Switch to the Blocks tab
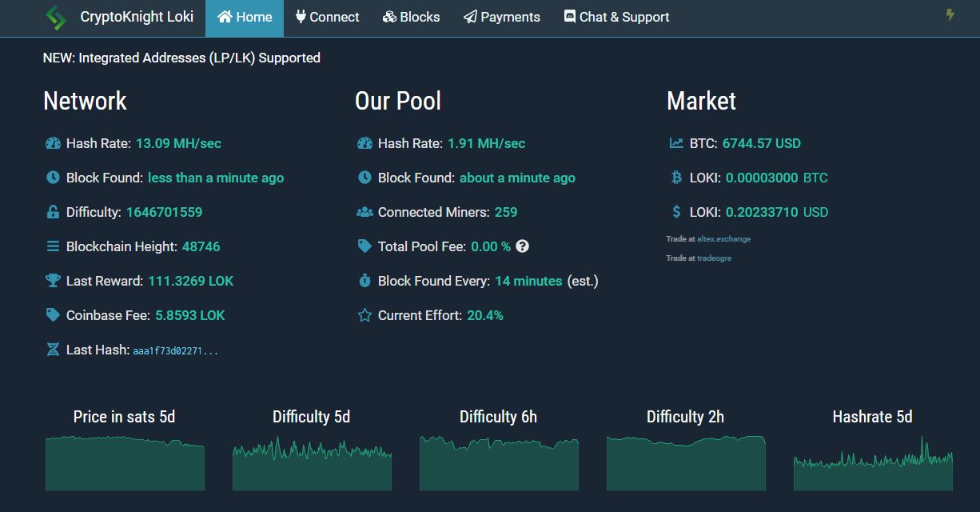Viewport: 980px width, 512px height. pyautogui.click(x=411, y=18)
